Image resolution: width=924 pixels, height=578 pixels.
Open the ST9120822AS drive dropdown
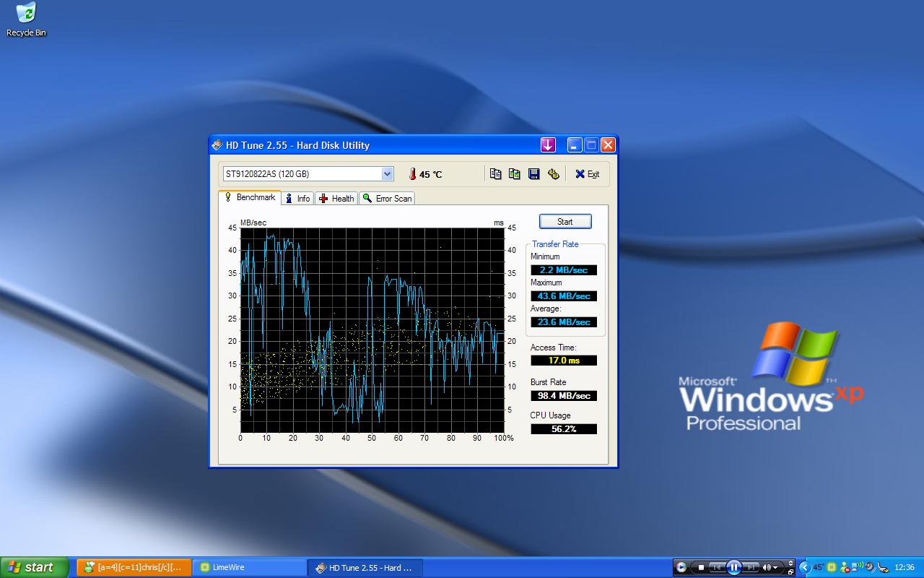pyautogui.click(x=387, y=174)
